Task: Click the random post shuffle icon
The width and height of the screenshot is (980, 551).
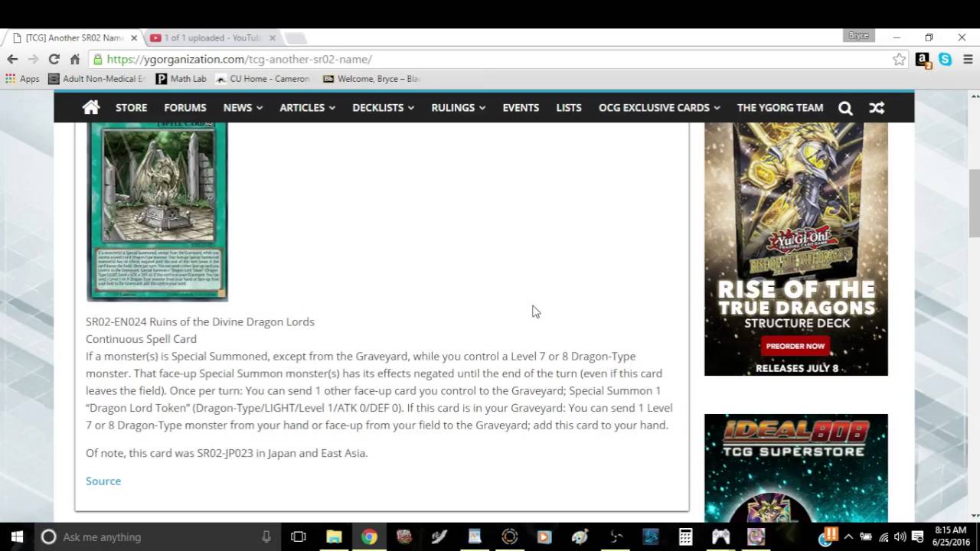Action: (877, 108)
